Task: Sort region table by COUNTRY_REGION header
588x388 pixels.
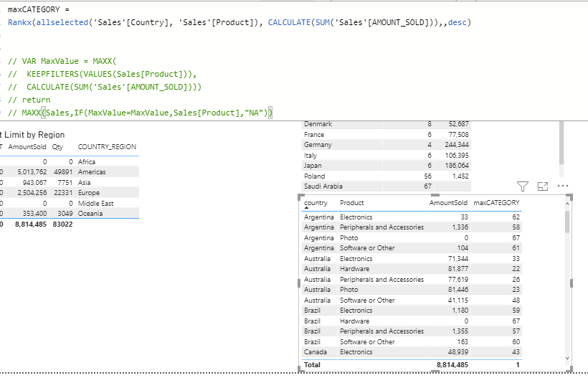Action: [107, 147]
